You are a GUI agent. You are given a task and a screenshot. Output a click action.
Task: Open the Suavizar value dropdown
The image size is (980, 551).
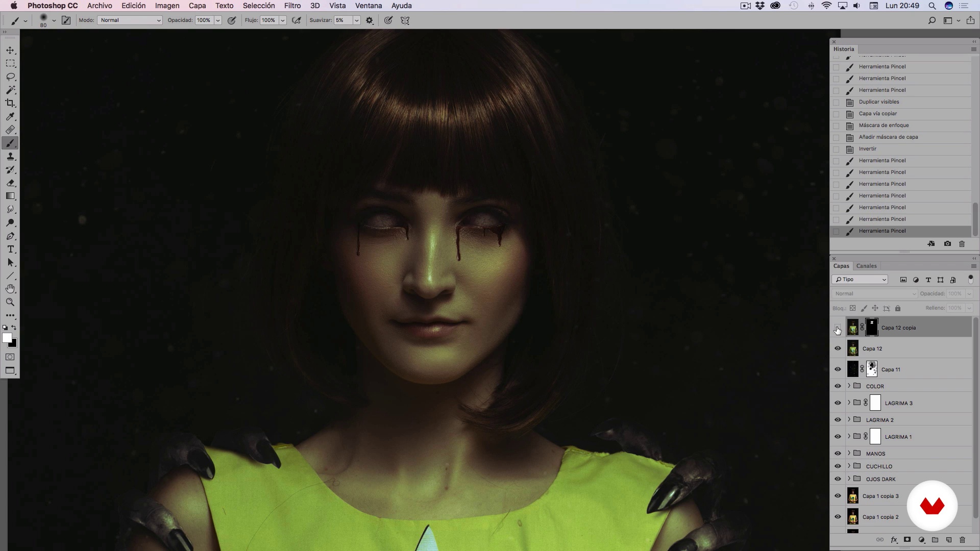(356, 20)
